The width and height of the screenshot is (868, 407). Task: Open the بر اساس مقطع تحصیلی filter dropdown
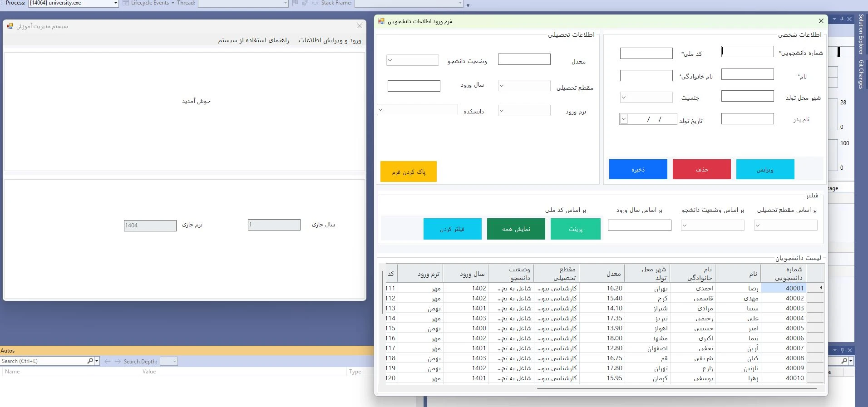tap(757, 225)
